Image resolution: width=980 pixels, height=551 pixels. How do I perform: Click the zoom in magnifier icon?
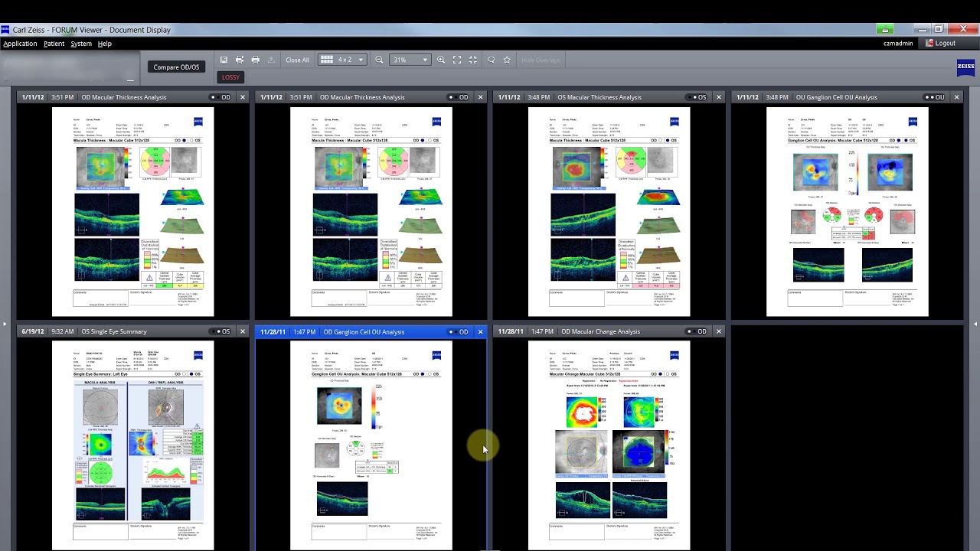[441, 60]
